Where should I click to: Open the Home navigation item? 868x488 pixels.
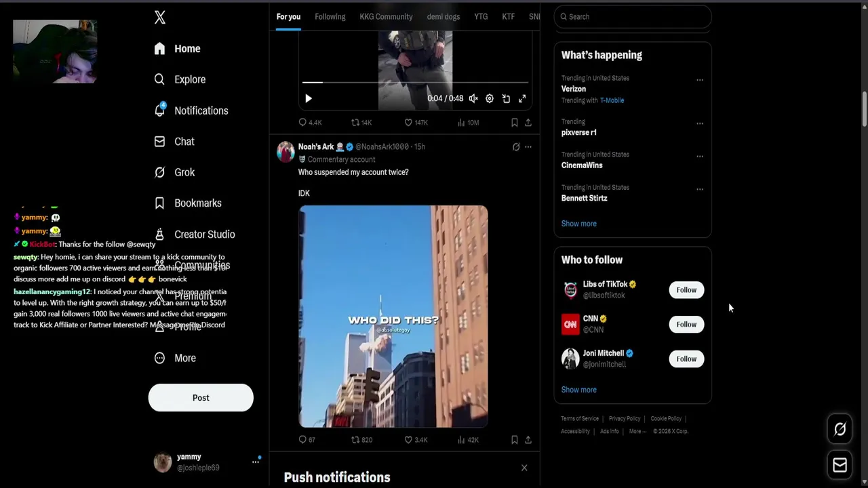click(x=178, y=49)
